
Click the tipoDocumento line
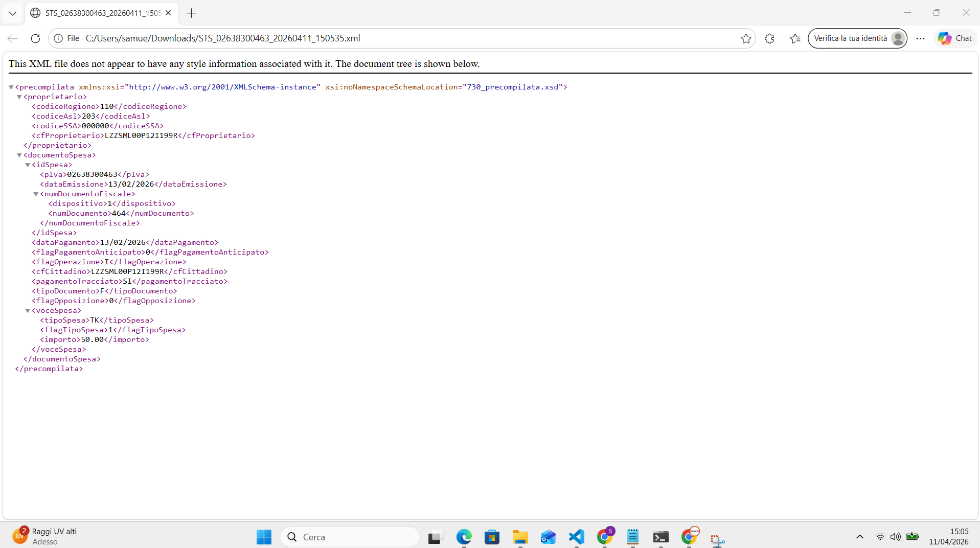104,291
